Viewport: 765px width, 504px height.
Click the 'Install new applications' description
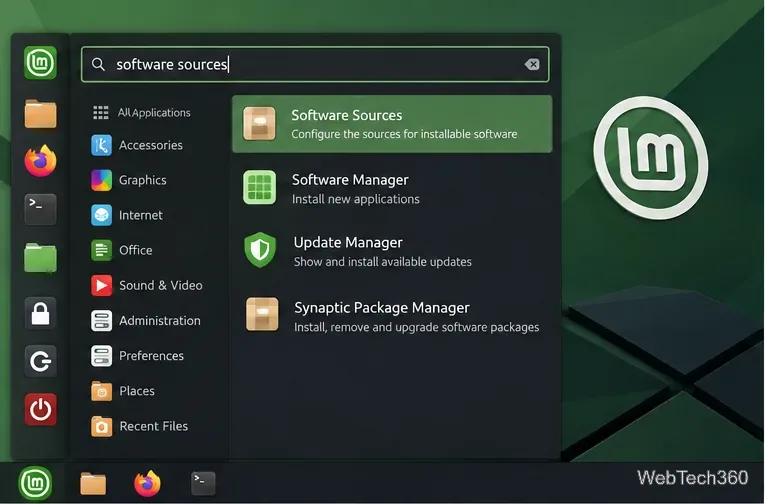pyautogui.click(x=356, y=199)
